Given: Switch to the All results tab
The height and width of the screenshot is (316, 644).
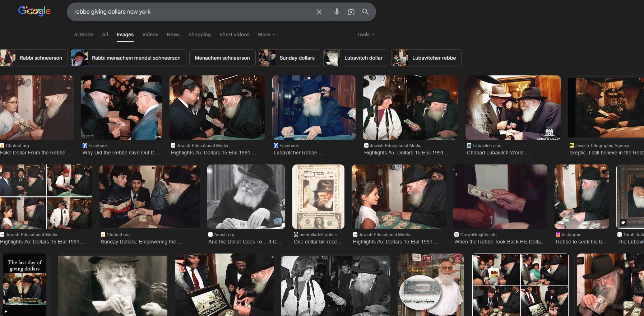Looking at the screenshot, I should 105,34.
